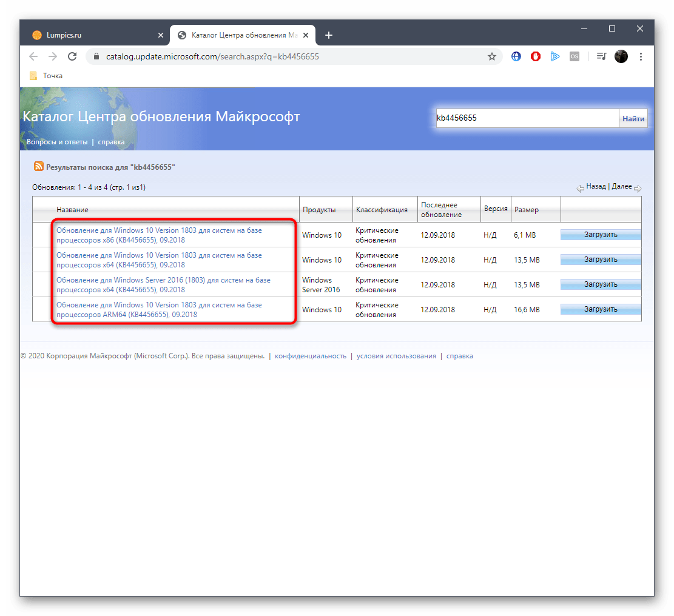Open a new tab with the plus button
674x616 pixels.
coord(329,35)
